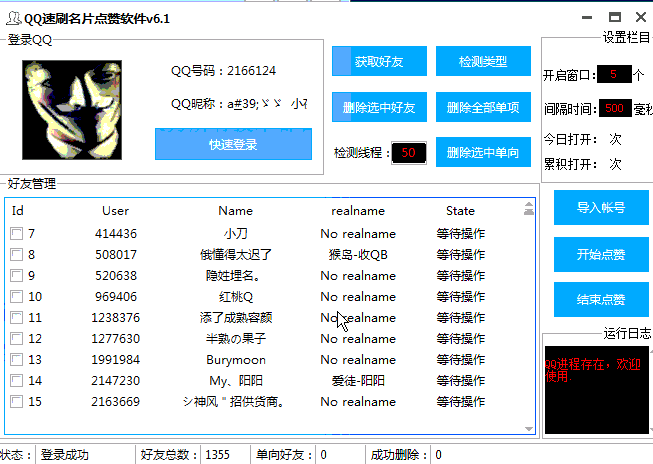Click the Name column header
This screenshot has width=653, height=464.
236,211
